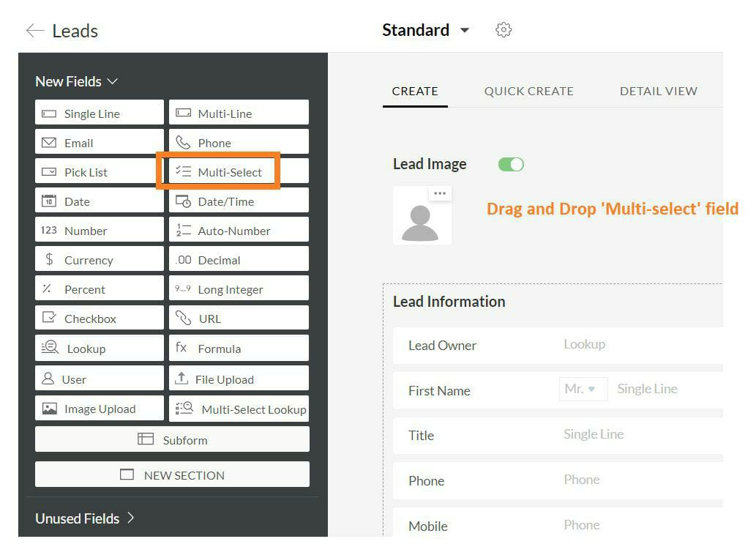Select the File Upload field icon
Image resolution: width=756 pixels, height=547 pixels.
pos(181,379)
